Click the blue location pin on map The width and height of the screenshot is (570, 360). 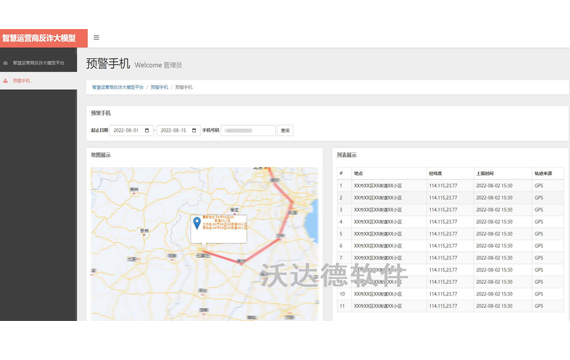click(x=197, y=223)
